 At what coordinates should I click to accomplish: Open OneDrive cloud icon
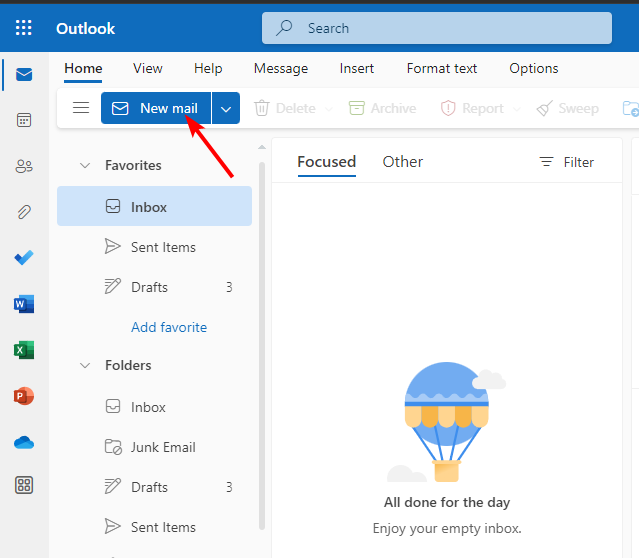[x=24, y=443]
